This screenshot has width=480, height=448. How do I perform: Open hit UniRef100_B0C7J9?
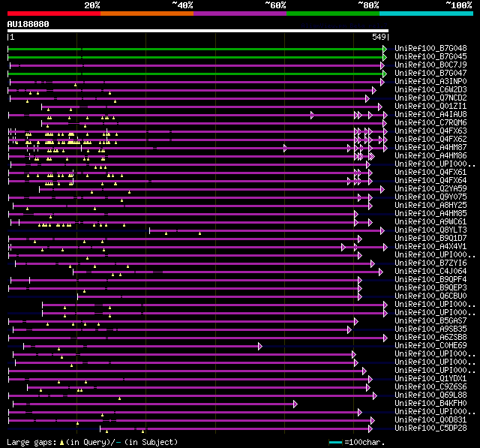point(430,65)
